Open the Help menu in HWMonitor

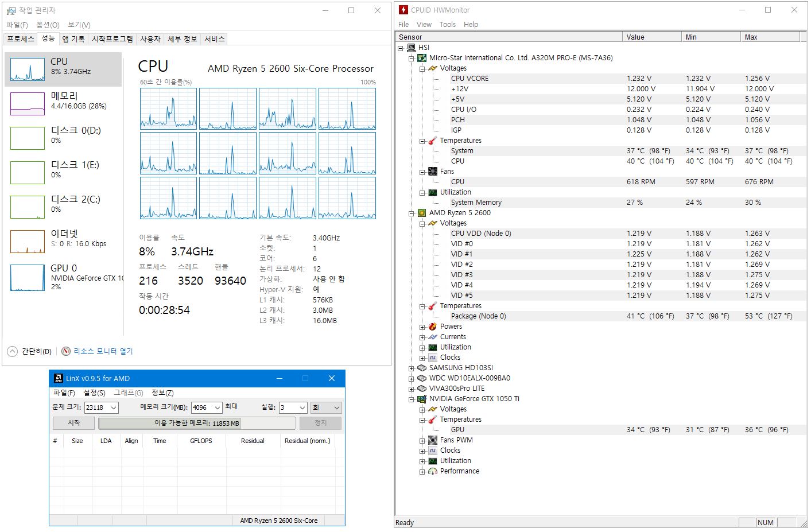(471, 25)
